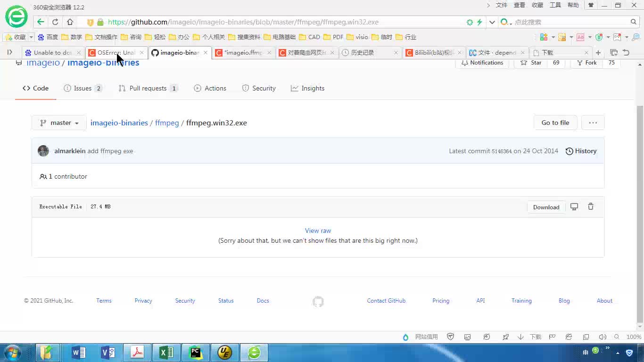Viewport: 644px width, 362px height.
Task: Open the Insights tab
Action: click(x=308, y=88)
